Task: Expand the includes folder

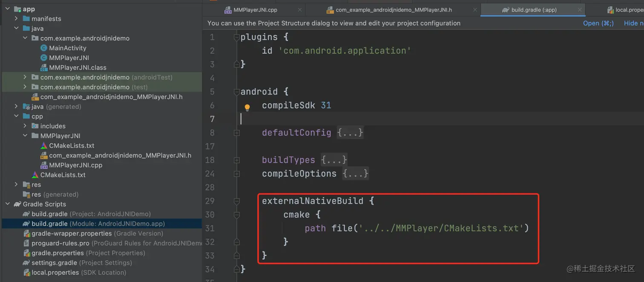Action: [x=25, y=126]
